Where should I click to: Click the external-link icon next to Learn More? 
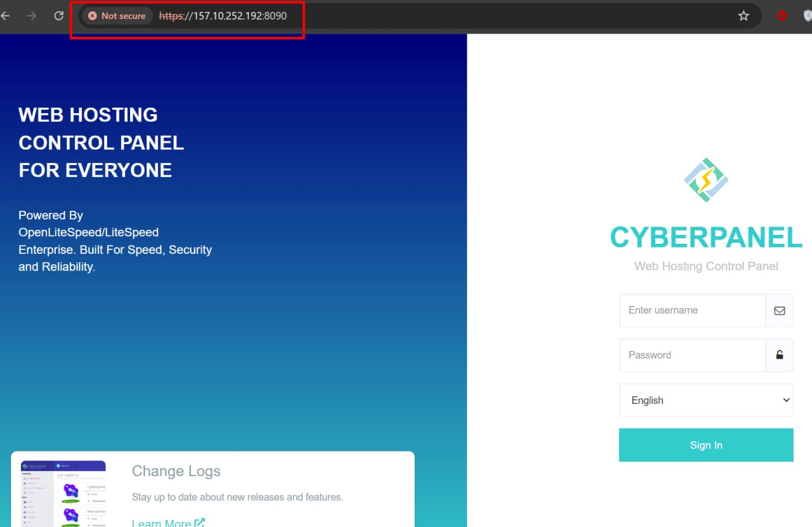(200, 522)
